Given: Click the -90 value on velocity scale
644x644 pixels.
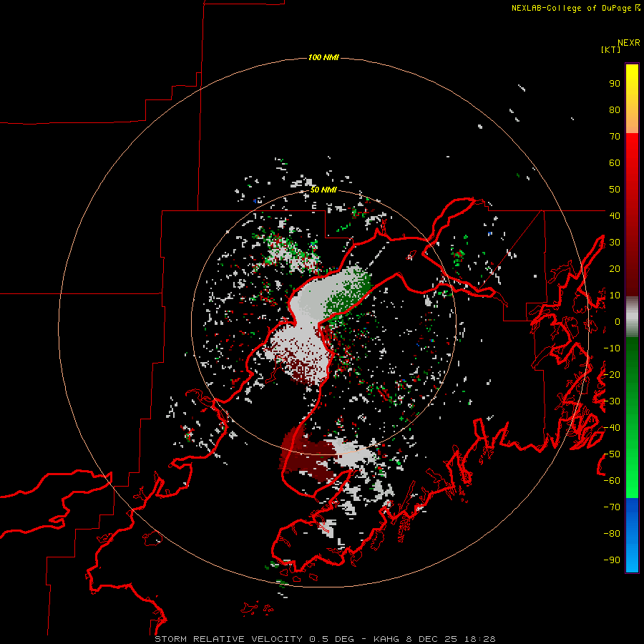Looking at the screenshot, I should tap(612, 560).
